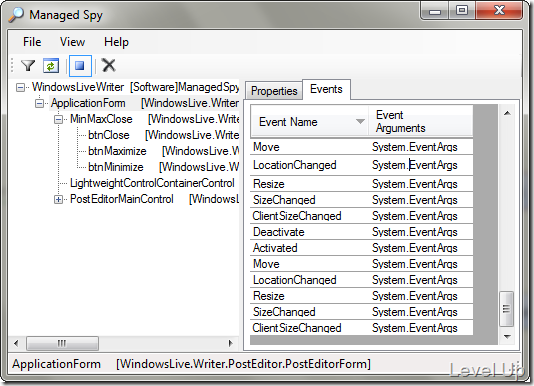The height and width of the screenshot is (386, 534).
Task: Click the first Resize event row
Action: tap(361, 184)
